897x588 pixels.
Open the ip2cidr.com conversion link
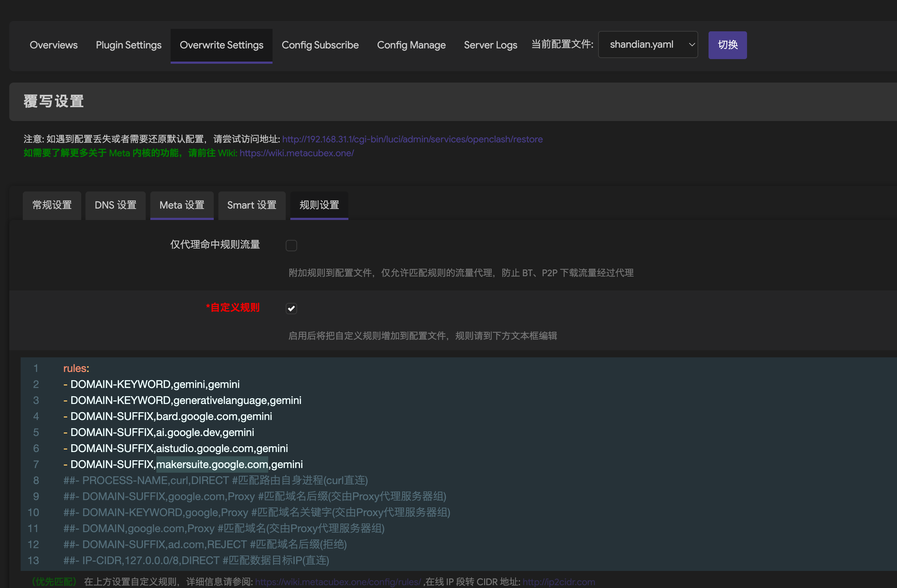(559, 581)
